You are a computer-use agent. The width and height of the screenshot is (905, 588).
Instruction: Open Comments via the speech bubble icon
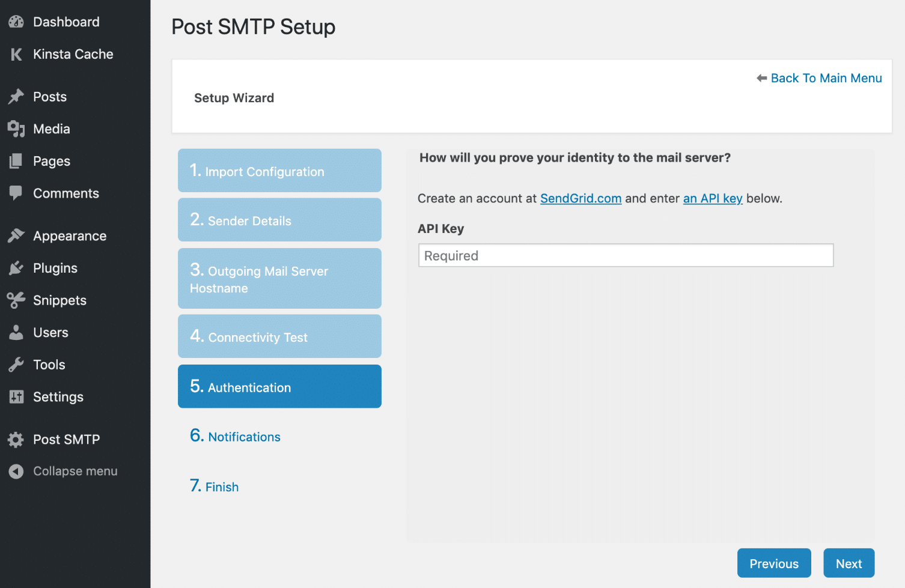tap(16, 193)
